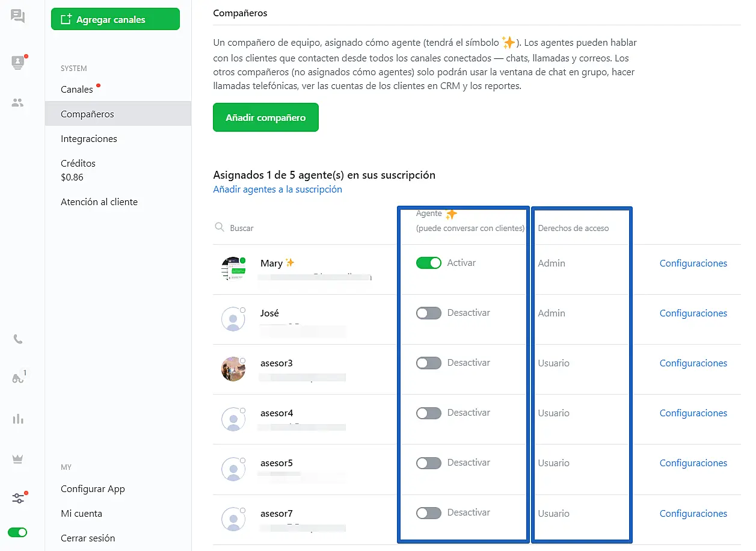This screenshot has width=756, height=551.
Task: Open the bar chart reports icon
Action: click(18, 419)
